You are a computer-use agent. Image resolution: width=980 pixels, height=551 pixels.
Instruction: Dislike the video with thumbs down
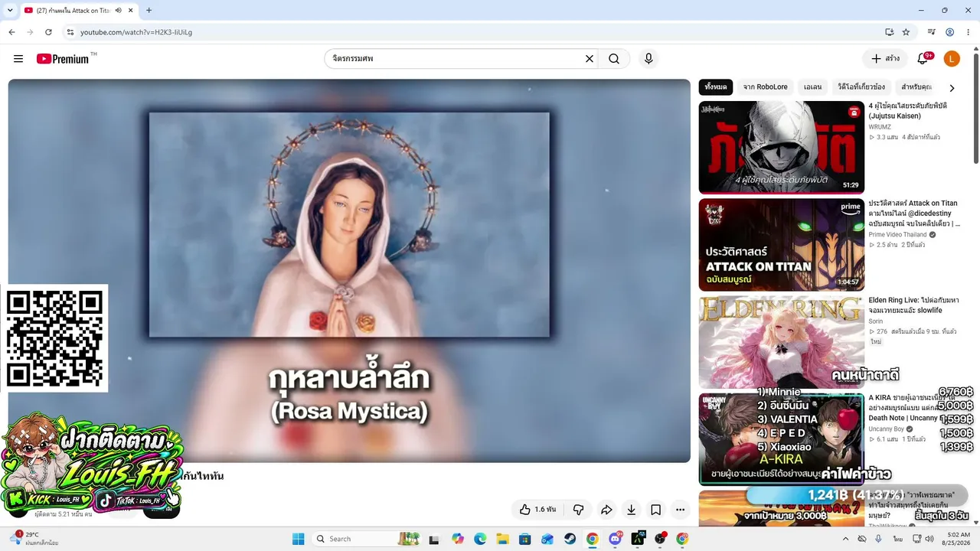click(578, 510)
